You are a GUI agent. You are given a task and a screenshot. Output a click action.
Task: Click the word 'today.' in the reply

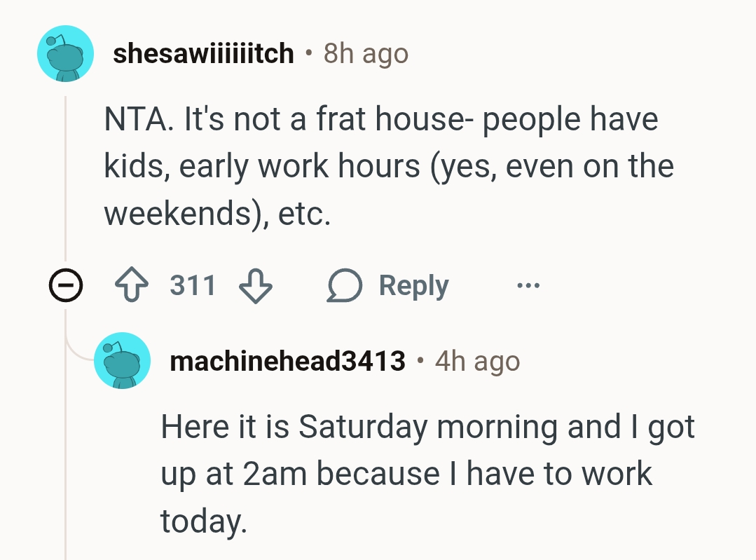tap(204, 520)
